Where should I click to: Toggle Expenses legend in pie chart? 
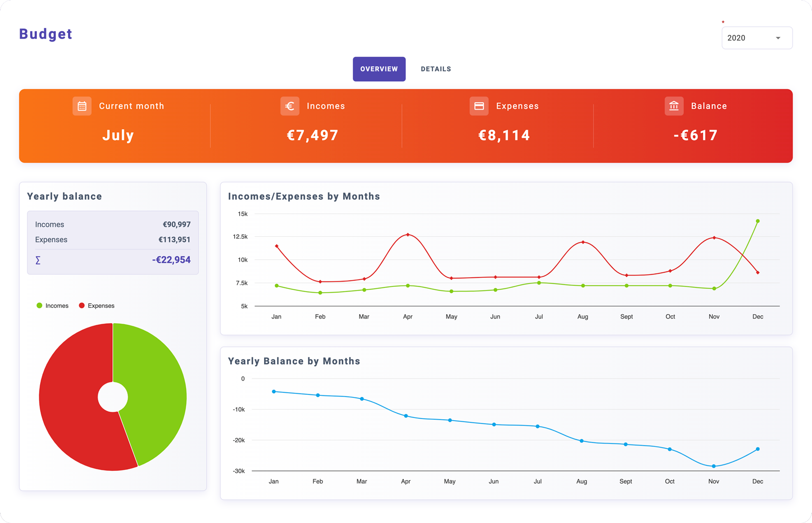[96, 306]
